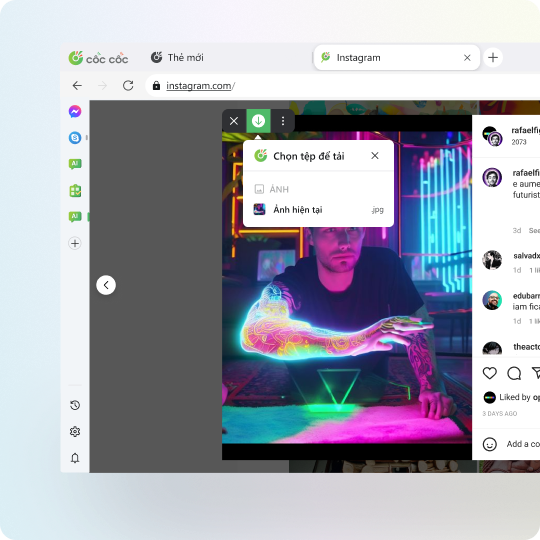Reload the Instagram page

tap(128, 85)
